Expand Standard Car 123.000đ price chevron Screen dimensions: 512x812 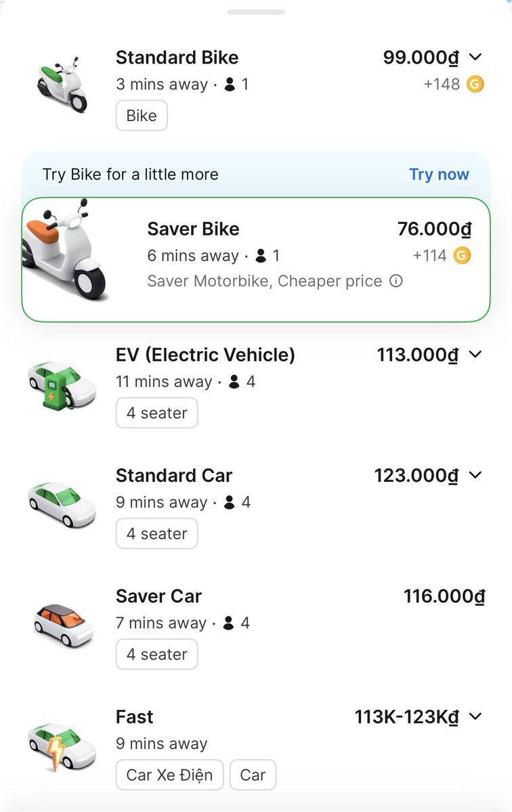pyautogui.click(x=475, y=475)
